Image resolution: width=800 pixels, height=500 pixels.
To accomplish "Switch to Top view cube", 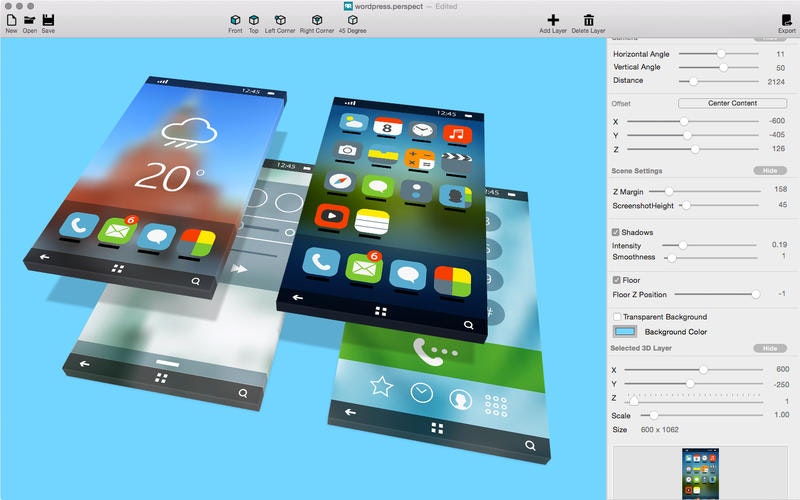I will (254, 20).
